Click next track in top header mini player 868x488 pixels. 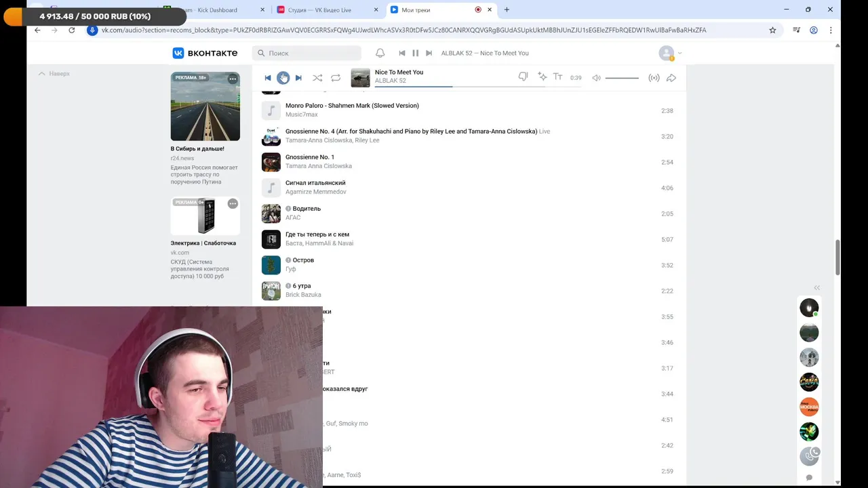[x=429, y=53]
